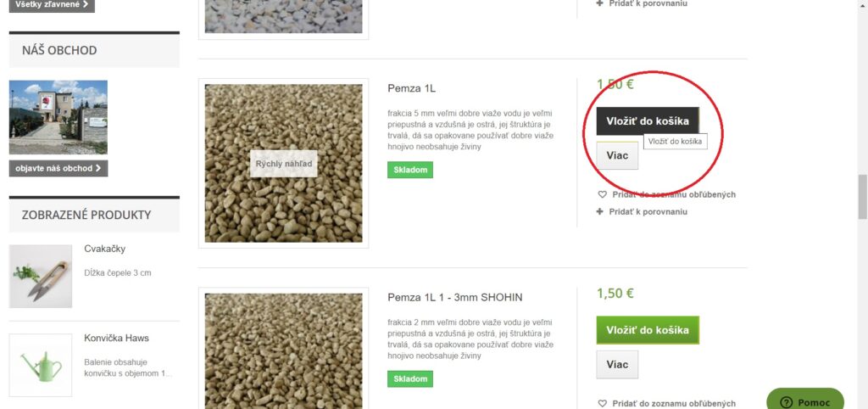868x409 pixels.
Task: Click plus icon 'Pridať k porovnaniu' at top
Action: pyautogui.click(x=599, y=3)
